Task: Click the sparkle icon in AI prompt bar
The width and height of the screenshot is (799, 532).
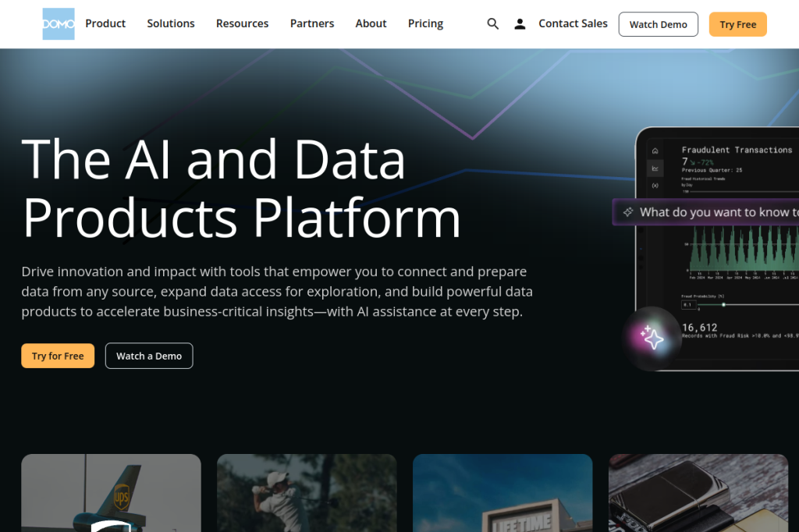Action: (628, 212)
